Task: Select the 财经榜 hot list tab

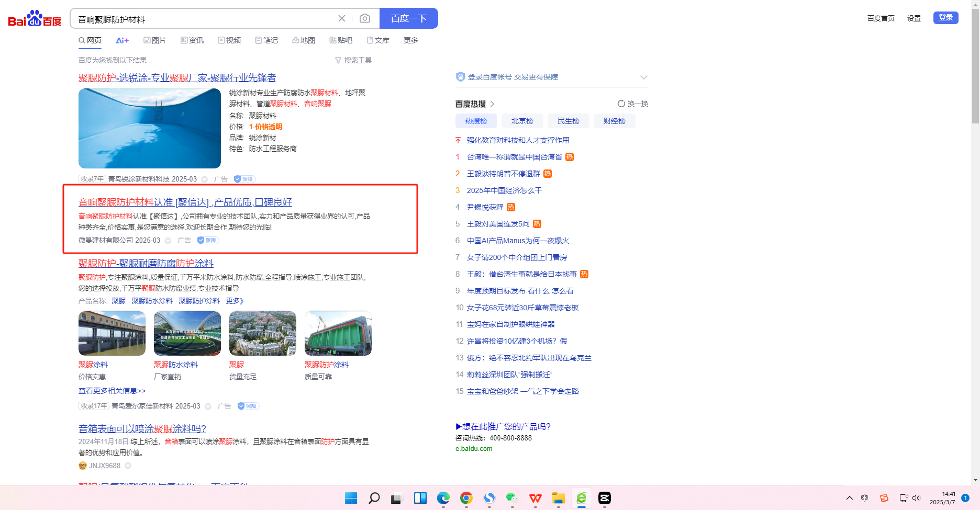Action: (614, 121)
